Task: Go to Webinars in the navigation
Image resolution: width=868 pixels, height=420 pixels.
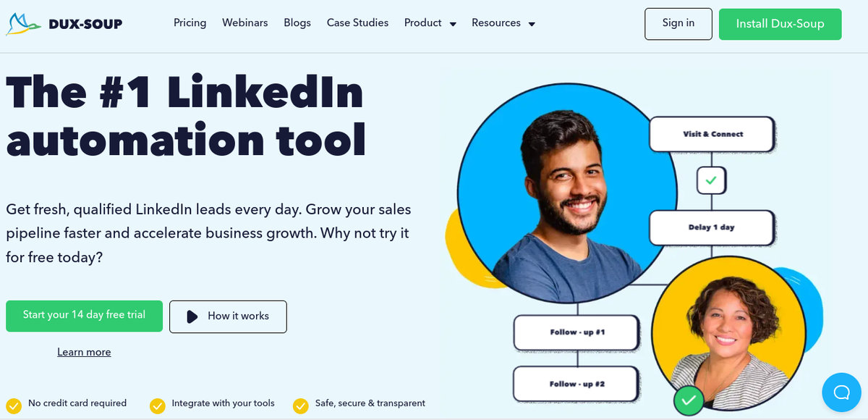Action: coord(245,23)
